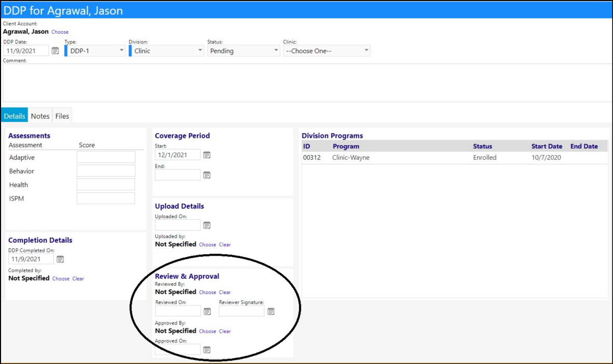The height and width of the screenshot is (364, 613).
Task: Choose the Uploaded by person
Action: (207, 245)
